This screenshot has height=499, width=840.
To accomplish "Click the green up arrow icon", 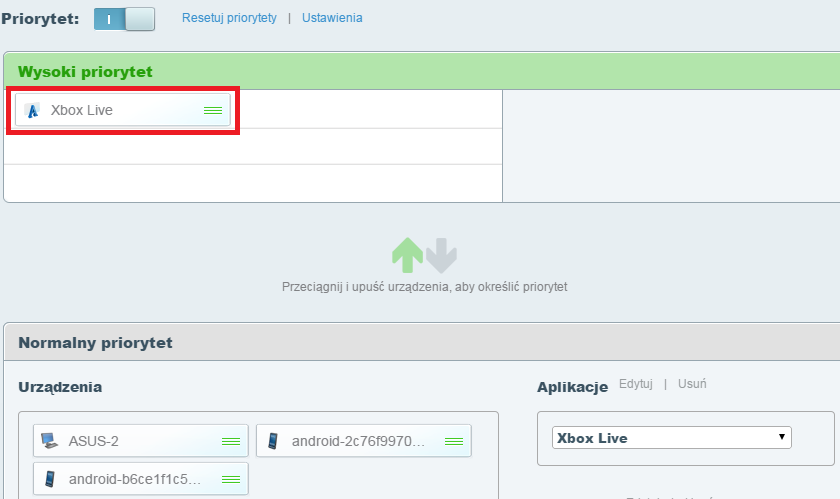I will tap(407, 256).
